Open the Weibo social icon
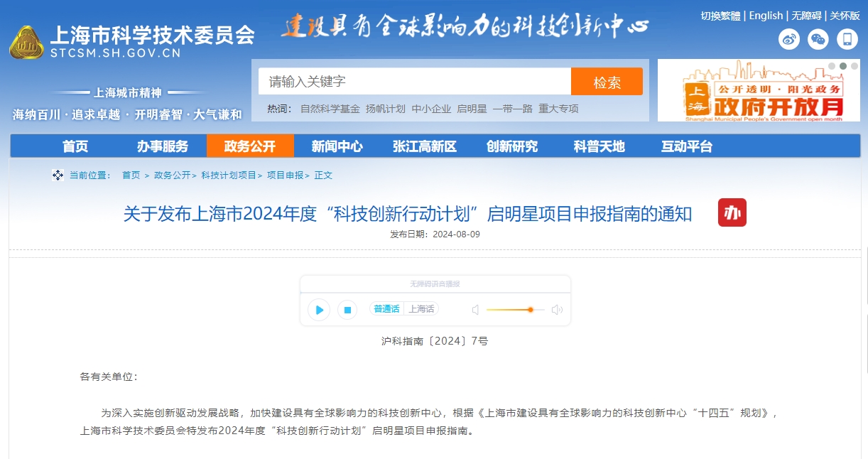Viewport: 868px width, 459px height. click(x=789, y=39)
